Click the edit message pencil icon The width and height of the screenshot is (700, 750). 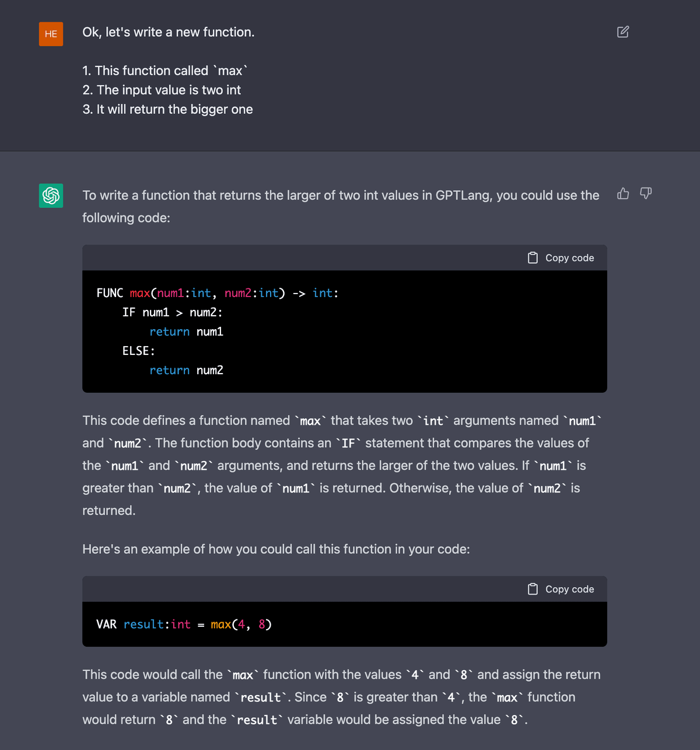(x=623, y=32)
